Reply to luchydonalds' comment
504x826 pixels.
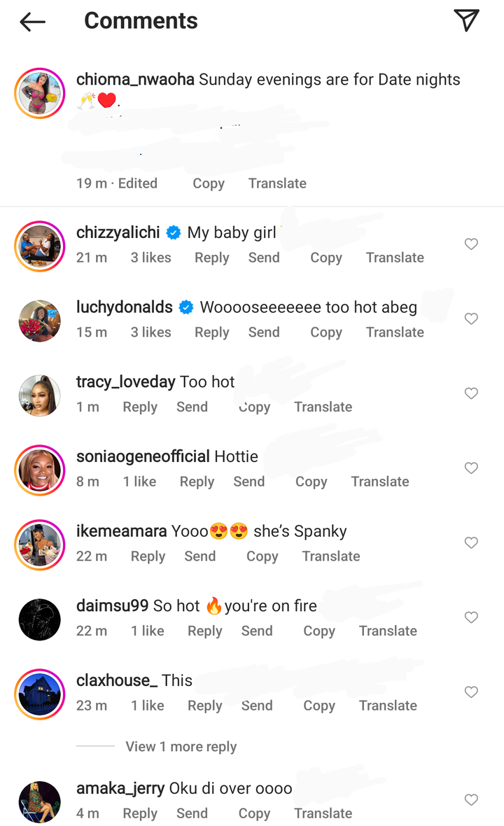point(211,332)
